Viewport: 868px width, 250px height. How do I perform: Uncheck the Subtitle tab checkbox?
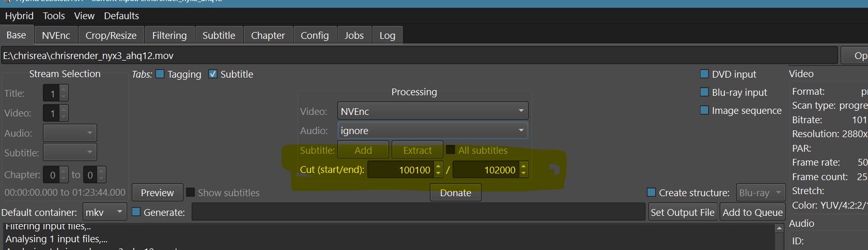pyautogui.click(x=213, y=74)
